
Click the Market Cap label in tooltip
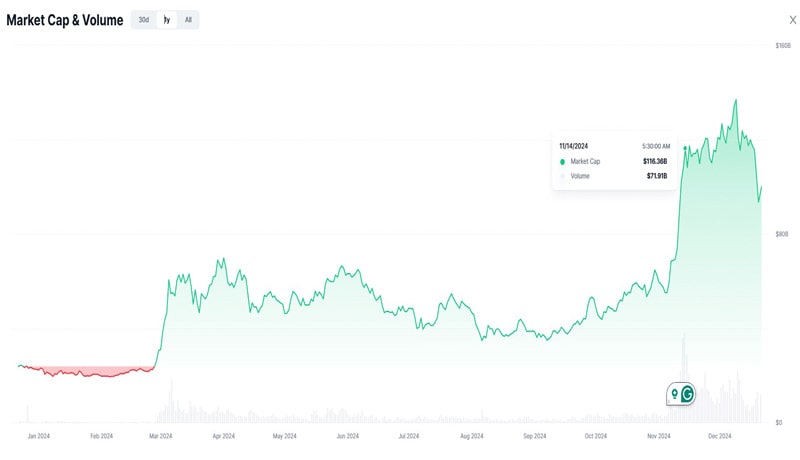[x=585, y=161]
